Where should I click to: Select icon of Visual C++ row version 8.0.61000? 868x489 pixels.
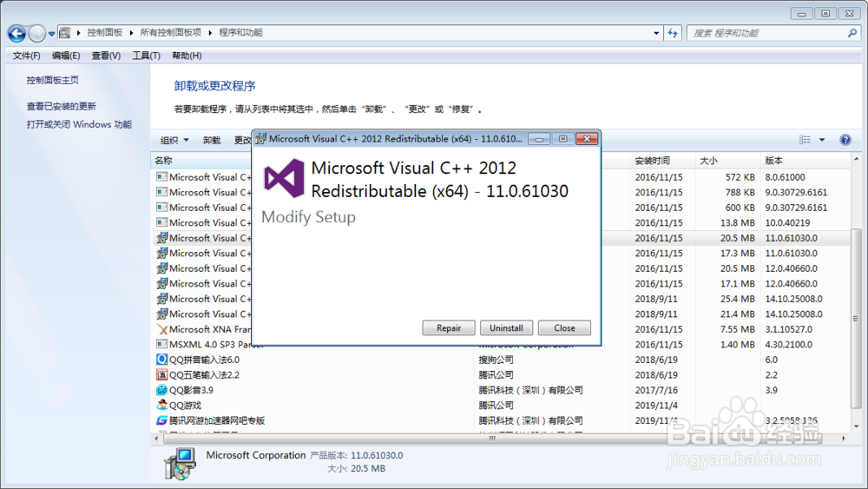tap(161, 176)
